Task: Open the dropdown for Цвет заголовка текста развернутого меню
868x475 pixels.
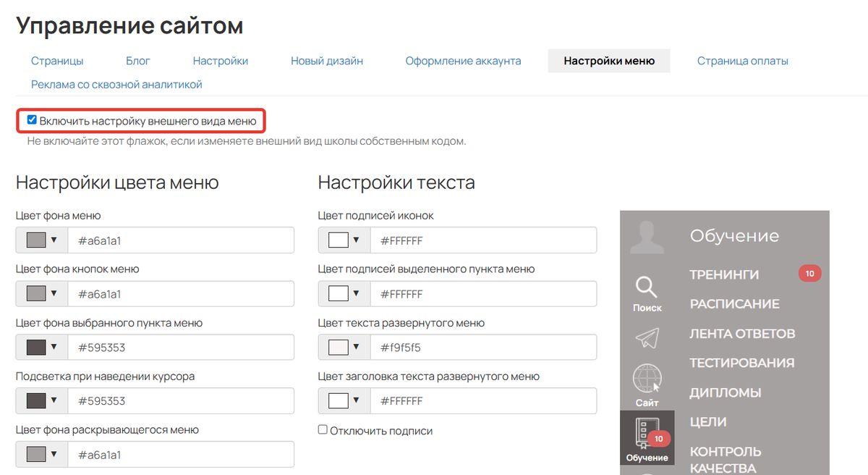Action: click(344, 400)
